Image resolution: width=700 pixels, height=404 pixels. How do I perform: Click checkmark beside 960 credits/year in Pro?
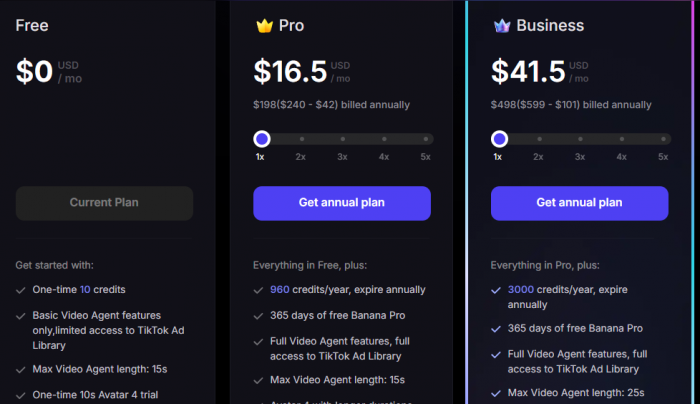tap(259, 290)
